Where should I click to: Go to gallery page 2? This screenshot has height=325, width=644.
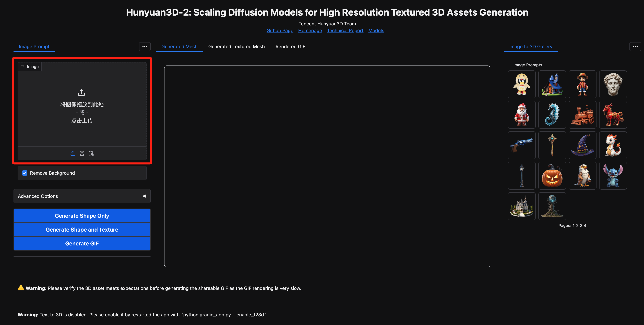577,226
